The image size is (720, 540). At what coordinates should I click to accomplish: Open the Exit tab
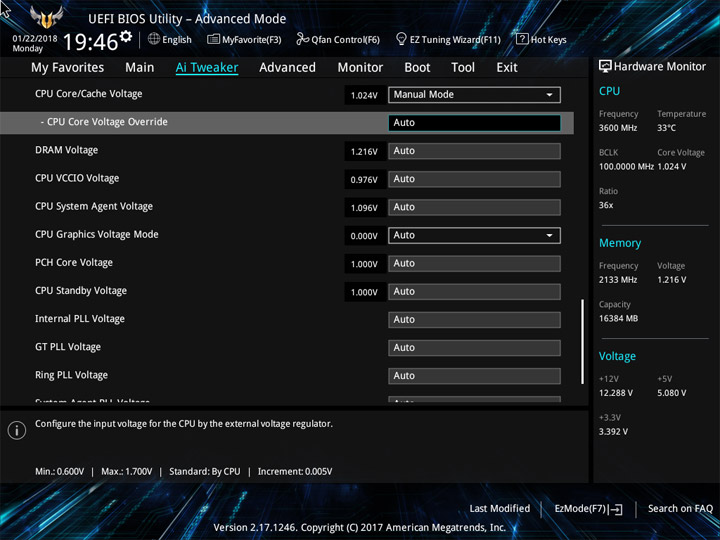[507, 68]
